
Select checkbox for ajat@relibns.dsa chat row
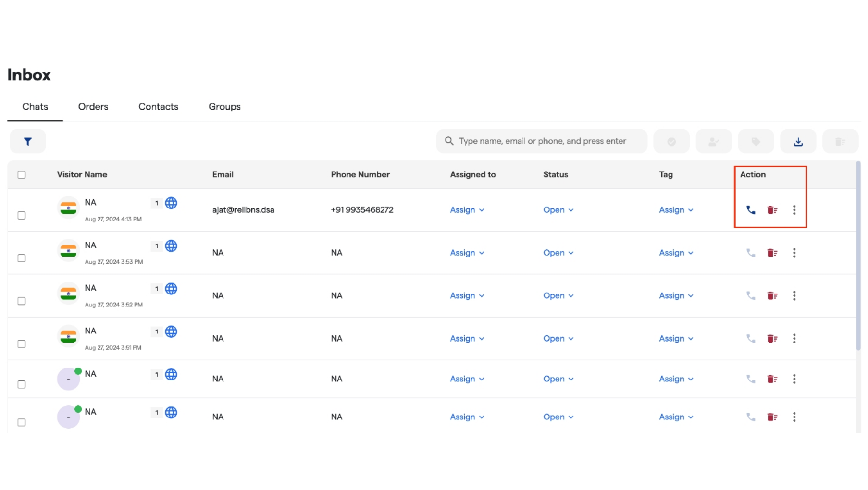[22, 215]
